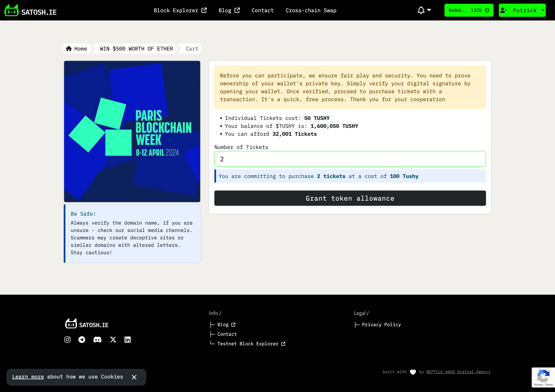Click the 'Legal /' footer heading
Image resolution: width=555 pixels, height=392 pixels.
tap(361, 313)
